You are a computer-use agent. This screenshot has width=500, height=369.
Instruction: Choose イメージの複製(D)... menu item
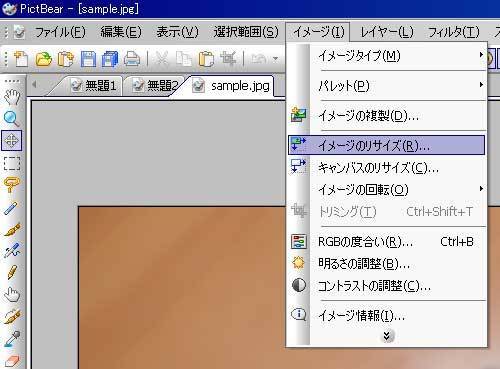tap(387, 116)
